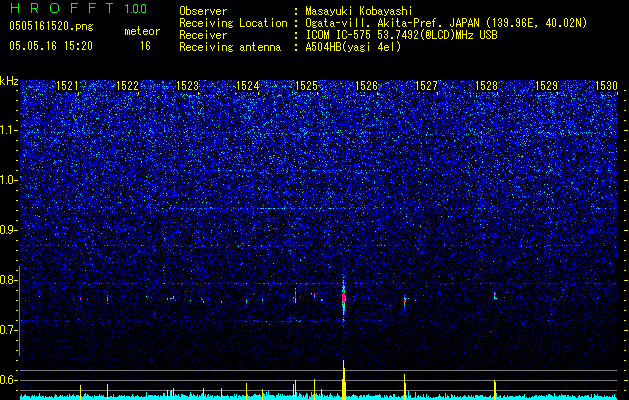Image resolution: width=629 pixels, height=400 pixels.
Task: Click the 1521 time marker
Action: [67, 86]
